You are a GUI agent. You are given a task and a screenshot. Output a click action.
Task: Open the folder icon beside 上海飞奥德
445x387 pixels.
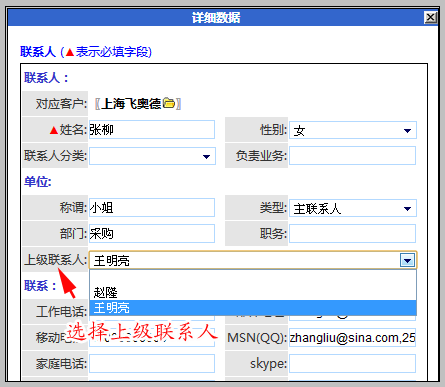click(x=169, y=103)
